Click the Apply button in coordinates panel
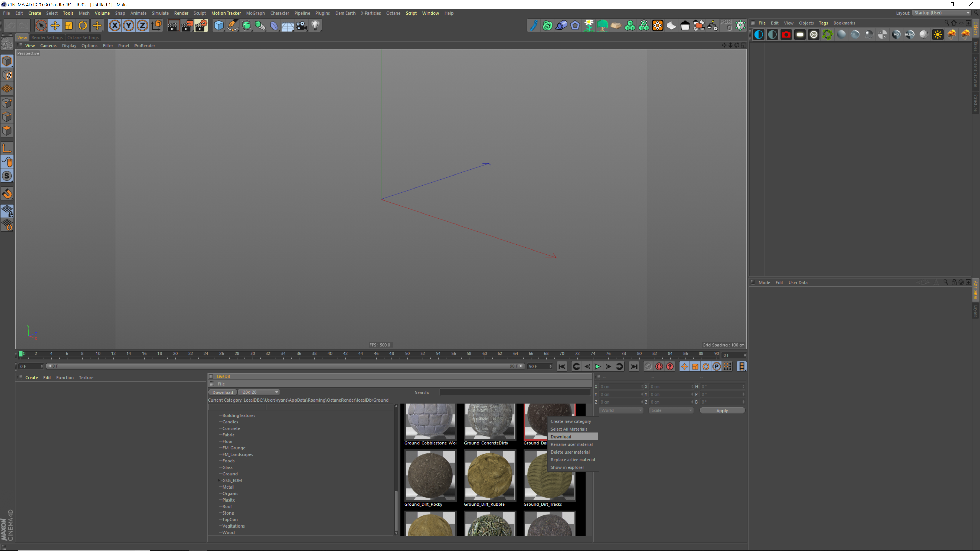This screenshot has height=551, width=980. (x=722, y=411)
